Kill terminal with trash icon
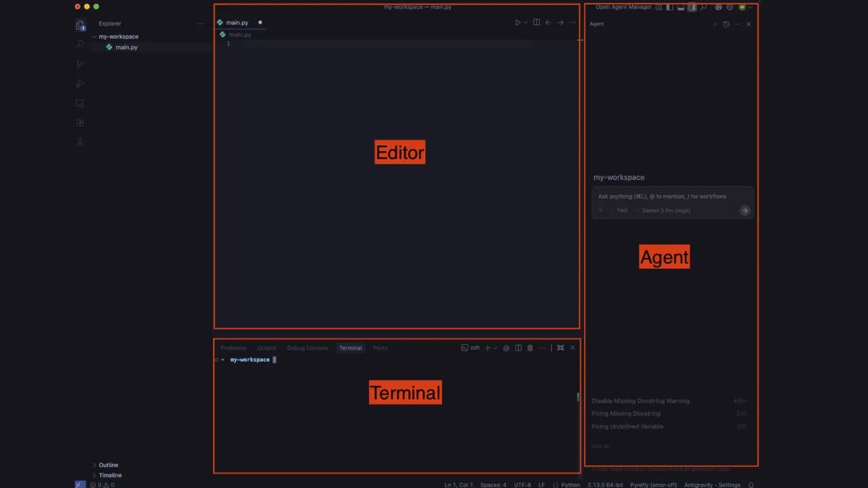The image size is (868, 488). tap(530, 348)
